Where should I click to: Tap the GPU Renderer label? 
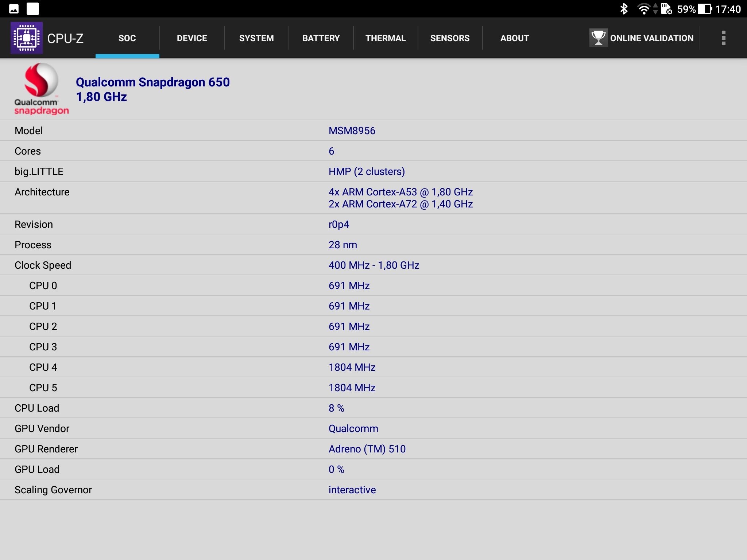[x=46, y=449]
